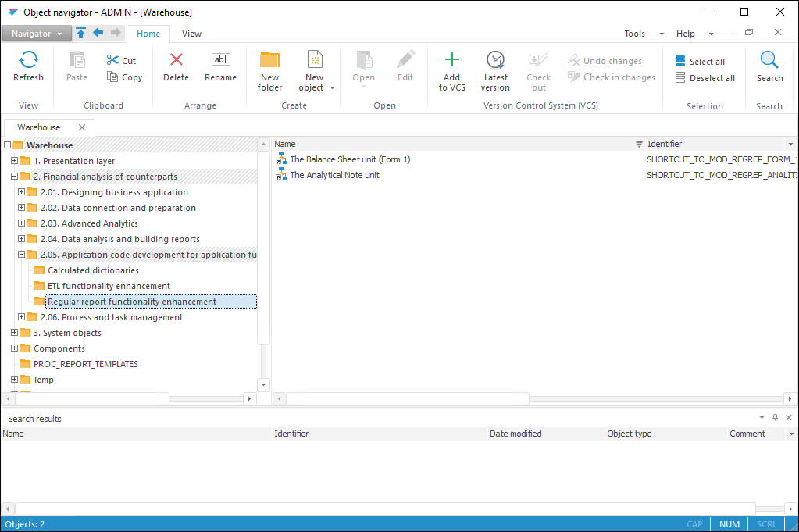Screen dimensions: 799x532
Task: Collapse the 2.05 Application code development folder
Action: click(21, 255)
